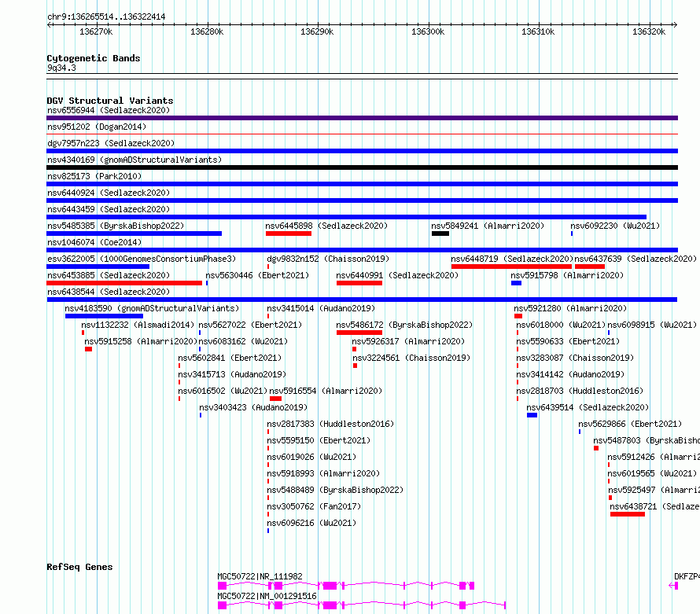Select the esv3622005 1000GenomesConsortiumPhase3 label

tap(142, 259)
